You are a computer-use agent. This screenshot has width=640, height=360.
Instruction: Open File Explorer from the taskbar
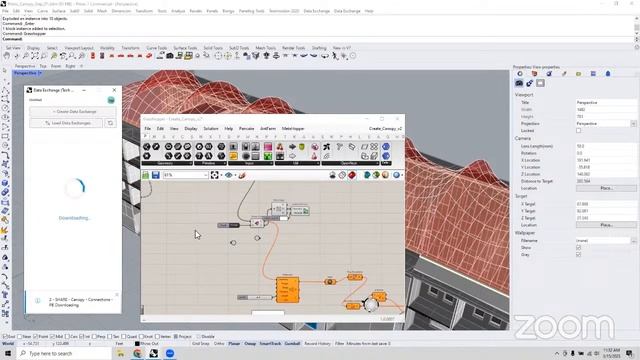121,353
